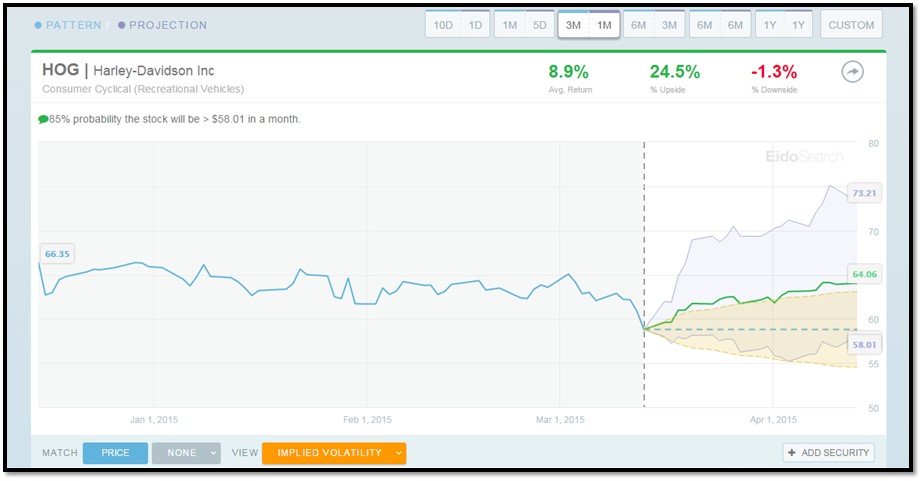Viewport: 922px width, 481px height.
Task: Expand the IMPLIED VOLATILITY view dropdown
Action: coord(334,453)
